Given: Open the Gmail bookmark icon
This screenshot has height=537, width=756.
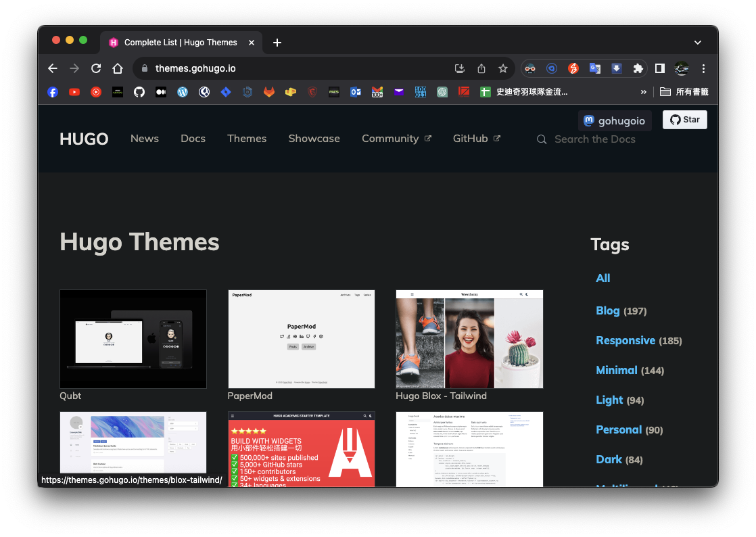Looking at the screenshot, I should coord(377,92).
